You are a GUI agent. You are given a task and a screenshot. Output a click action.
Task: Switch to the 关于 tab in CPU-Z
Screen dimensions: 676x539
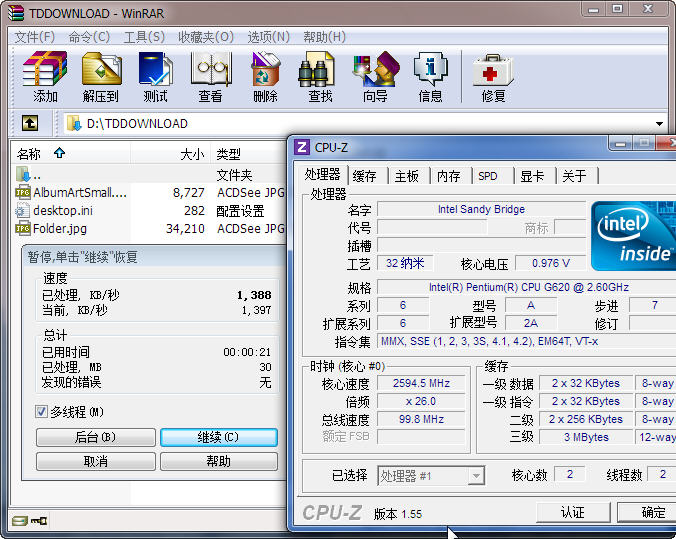[x=575, y=176]
